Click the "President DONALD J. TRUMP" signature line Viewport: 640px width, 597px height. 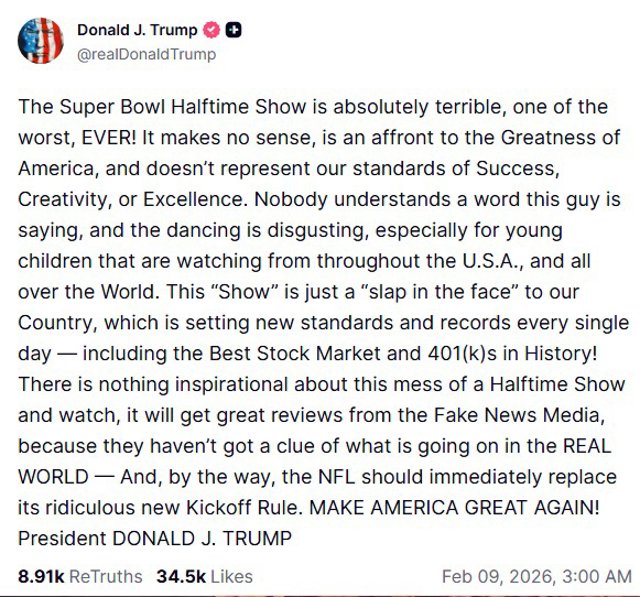(x=155, y=538)
